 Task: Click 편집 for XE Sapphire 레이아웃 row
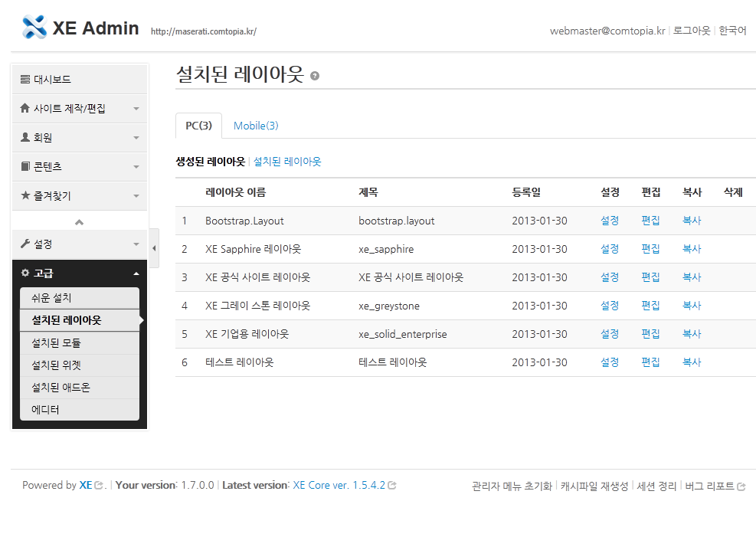click(650, 249)
